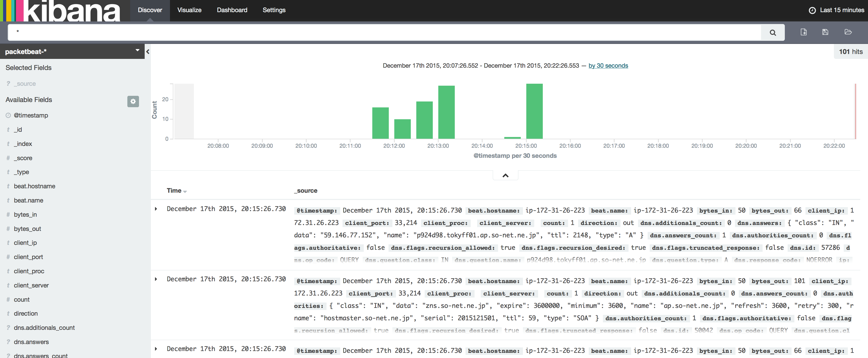The image size is (868, 358).
Task: Click the New Search icon
Action: pos(803,32)
